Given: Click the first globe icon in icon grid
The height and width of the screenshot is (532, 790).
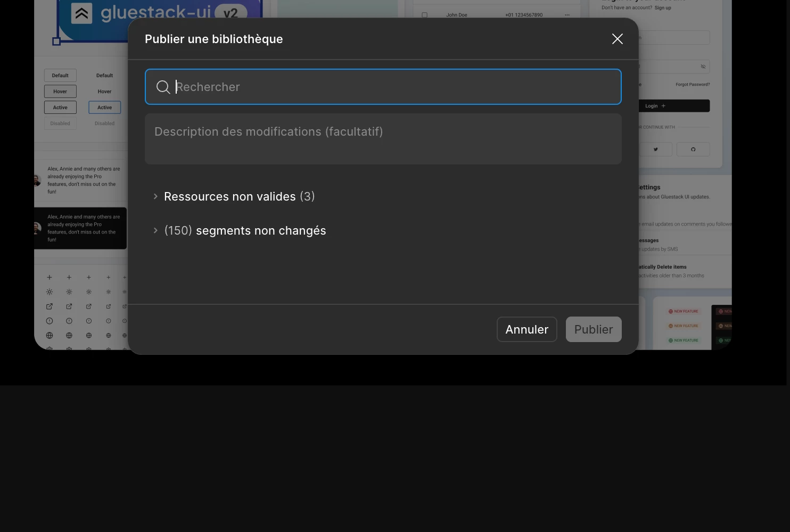Looking at the screenshot, I should [x=50, y=336].
